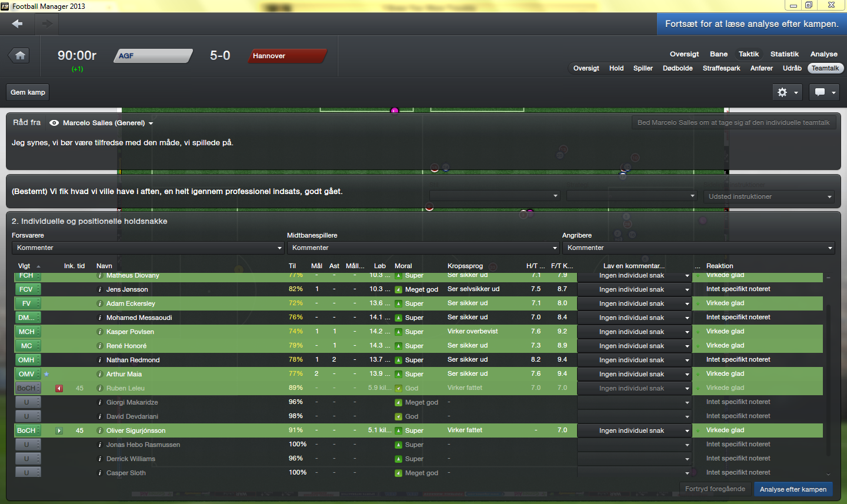Click info icon for Derrick Williams
Screen dimensions: 847x504
pos(100,459)
